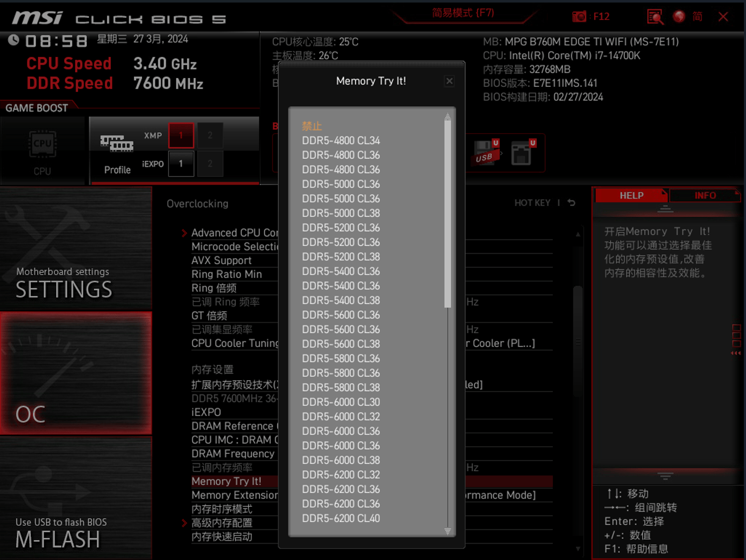Image resolution: width=746 pixels, height=560 pixels.
Task: Click the globe language icon
Action: pos(678,16)
